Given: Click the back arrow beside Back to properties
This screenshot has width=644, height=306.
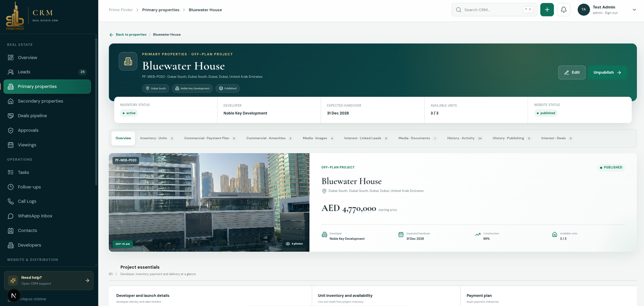Looking at the screenshot, I should [111, 35].
